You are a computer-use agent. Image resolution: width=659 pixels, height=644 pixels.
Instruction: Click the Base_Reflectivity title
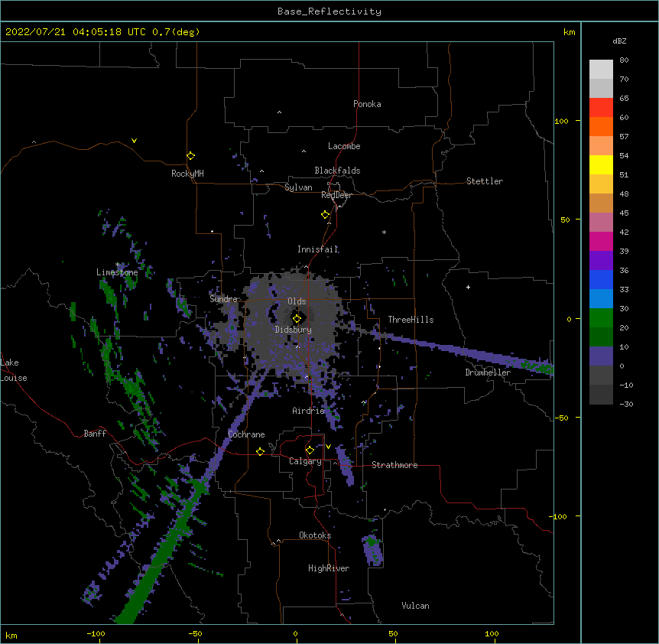point(329,11)
